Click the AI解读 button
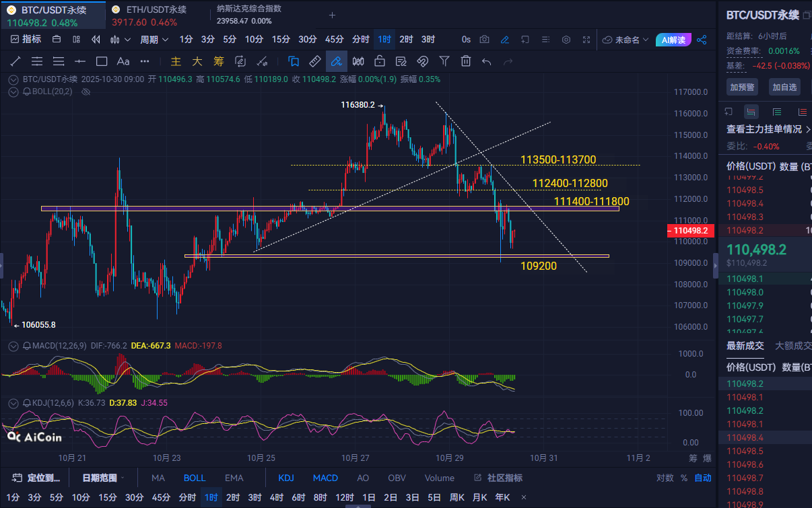The height and width of the screenshot is (508, 812). [x=673, y=40]
